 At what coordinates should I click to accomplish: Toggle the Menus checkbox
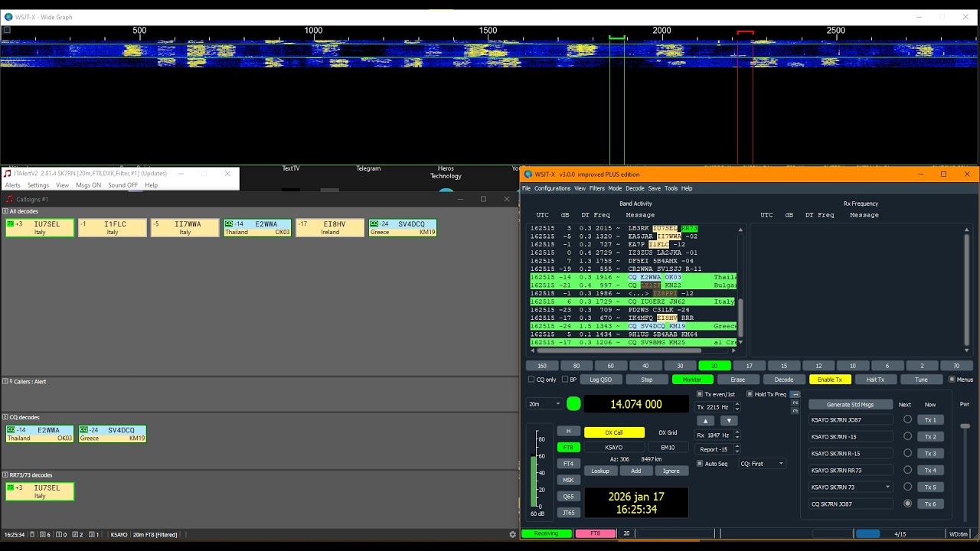[952, 380]
